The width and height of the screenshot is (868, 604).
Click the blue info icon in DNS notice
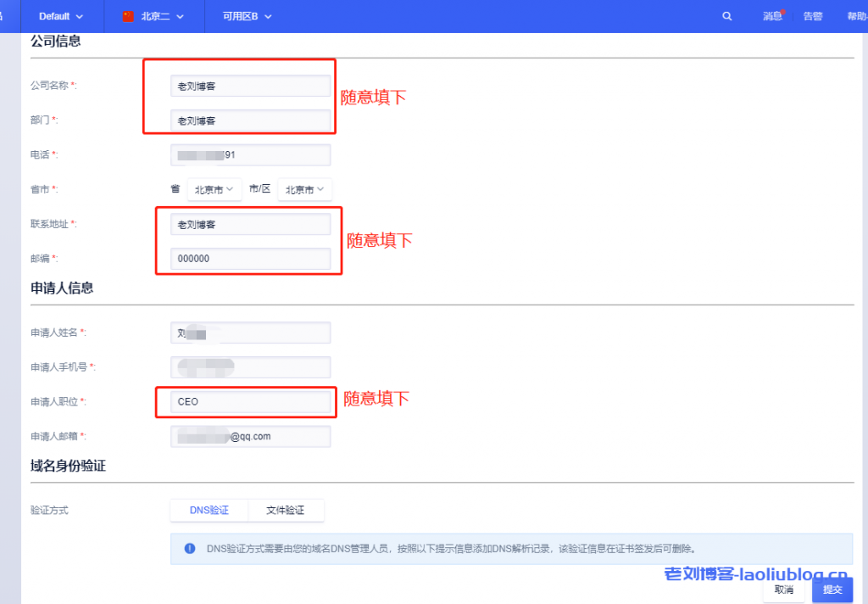190,548
